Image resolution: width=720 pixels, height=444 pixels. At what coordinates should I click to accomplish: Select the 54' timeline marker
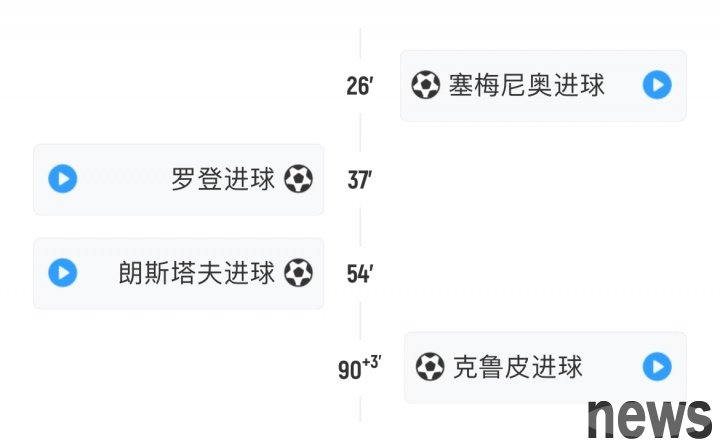(360, 274)
